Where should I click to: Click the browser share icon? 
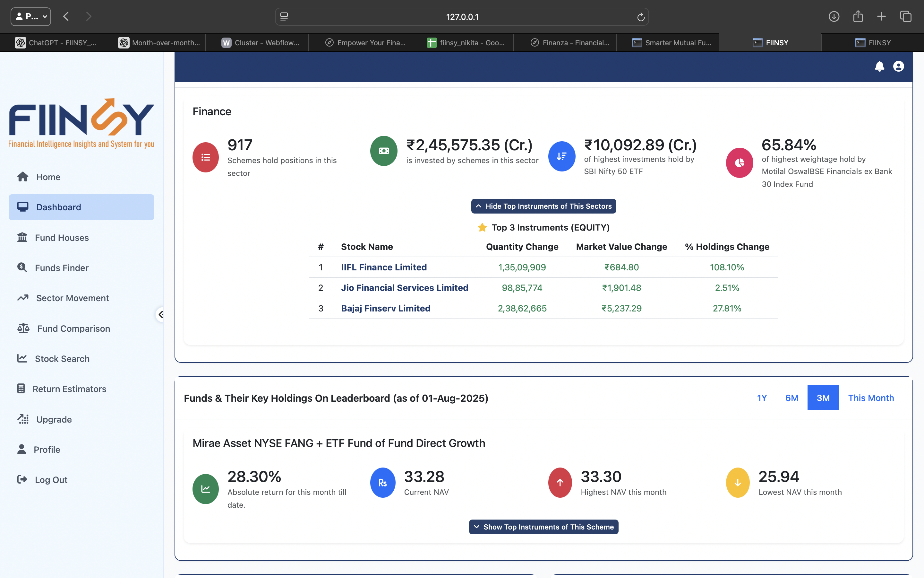[x=858, y=16]
